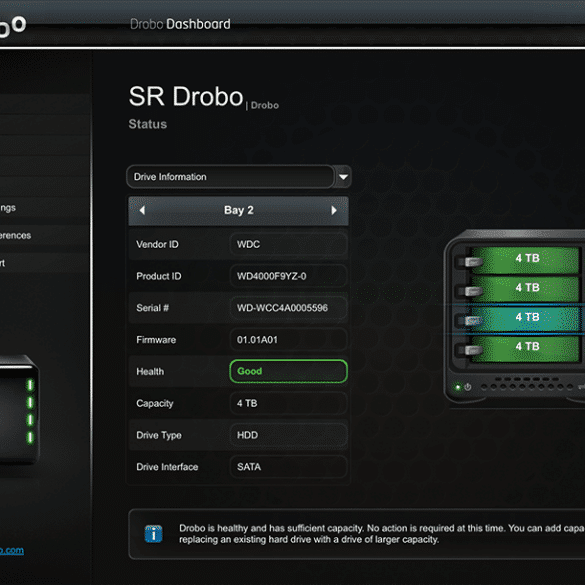Click the Drive Type label
This screenshot has height=585, width=585.
click(x=159, y=435)
